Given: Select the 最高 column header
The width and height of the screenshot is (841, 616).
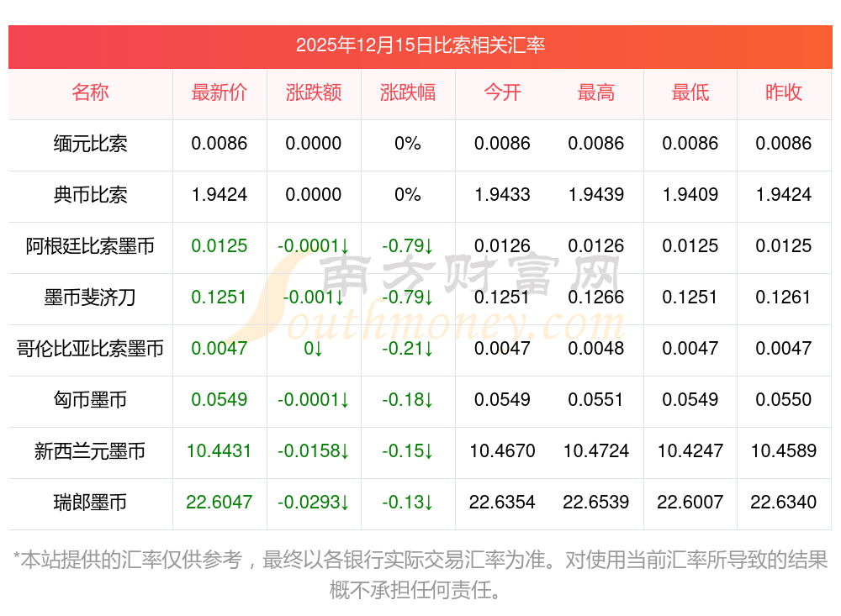Looking at the screenshot, I should click(x=596, y=92).
